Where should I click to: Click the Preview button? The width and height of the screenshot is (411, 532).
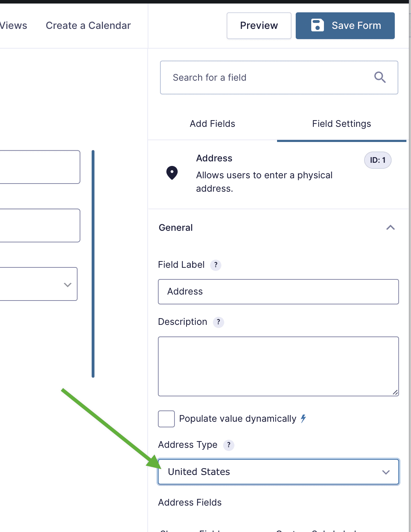coord(259,25)
